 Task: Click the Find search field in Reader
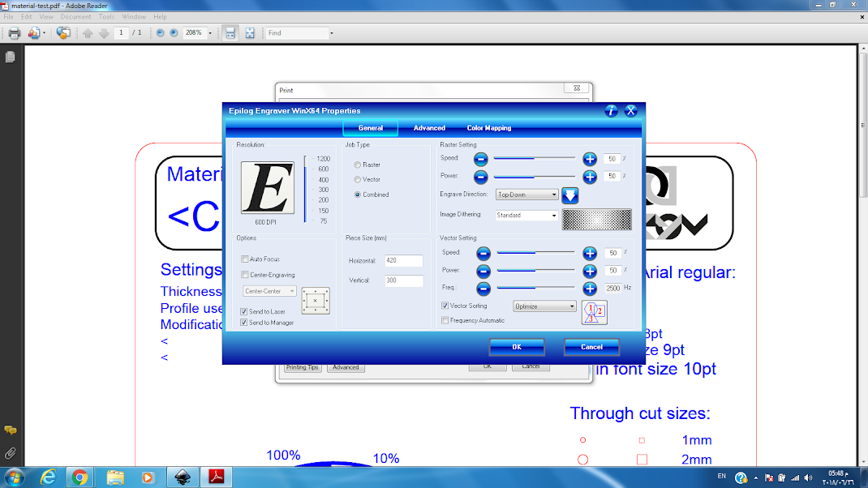point(297,33)
